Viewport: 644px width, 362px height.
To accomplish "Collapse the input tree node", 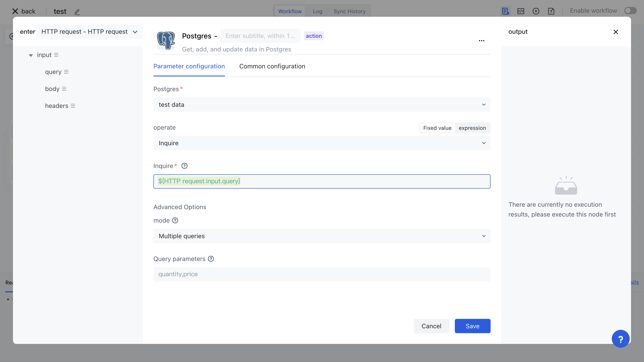I will (31, 55).
